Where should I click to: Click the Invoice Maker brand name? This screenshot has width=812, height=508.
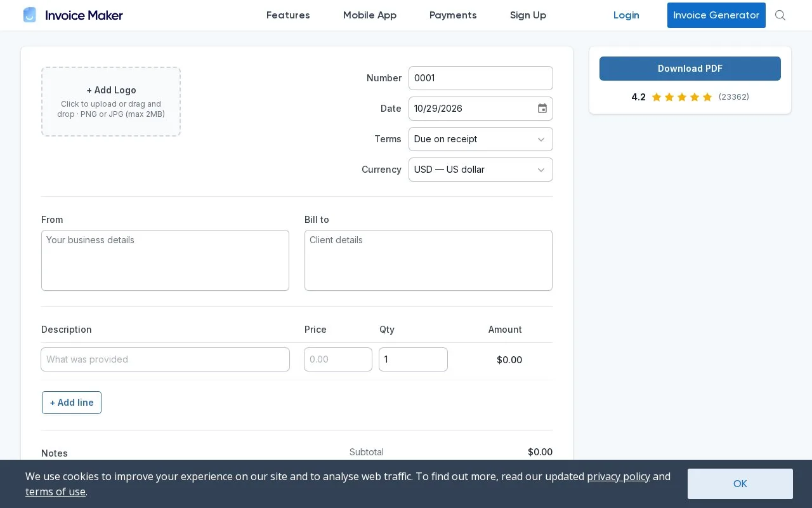point(84,15)
